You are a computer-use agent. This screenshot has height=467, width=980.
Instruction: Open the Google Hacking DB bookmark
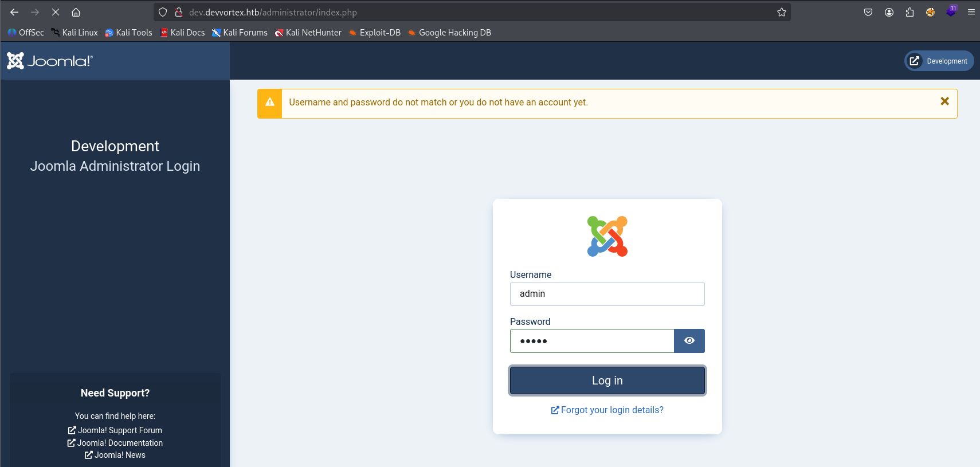[449, 33]
